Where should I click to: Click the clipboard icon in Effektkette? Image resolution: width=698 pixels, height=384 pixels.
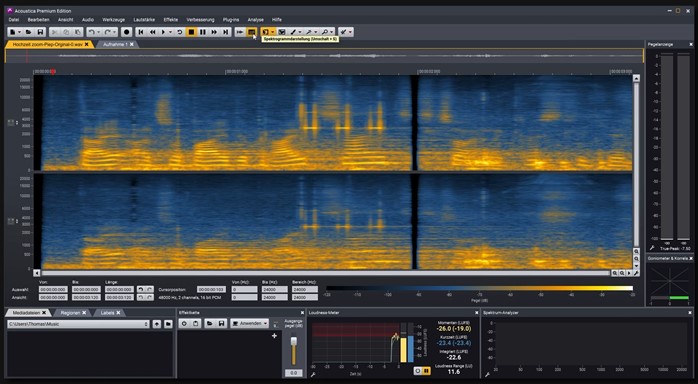[195, 323]
